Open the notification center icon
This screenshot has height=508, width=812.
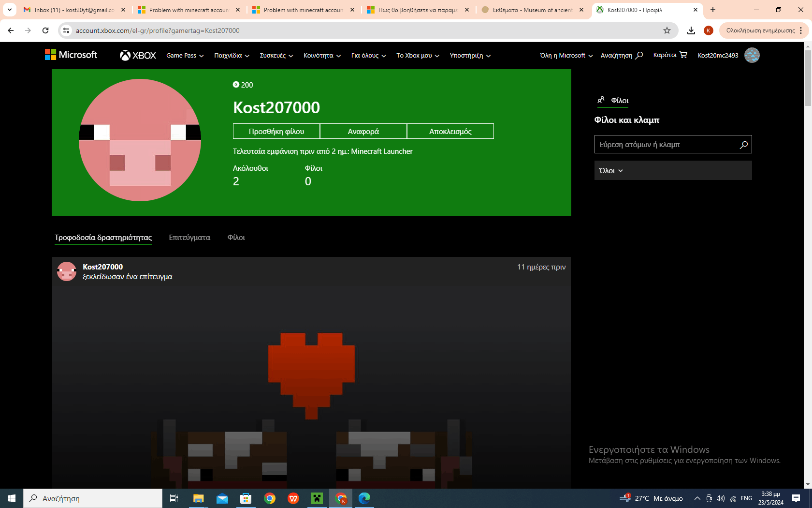click(x=796, y=498)
